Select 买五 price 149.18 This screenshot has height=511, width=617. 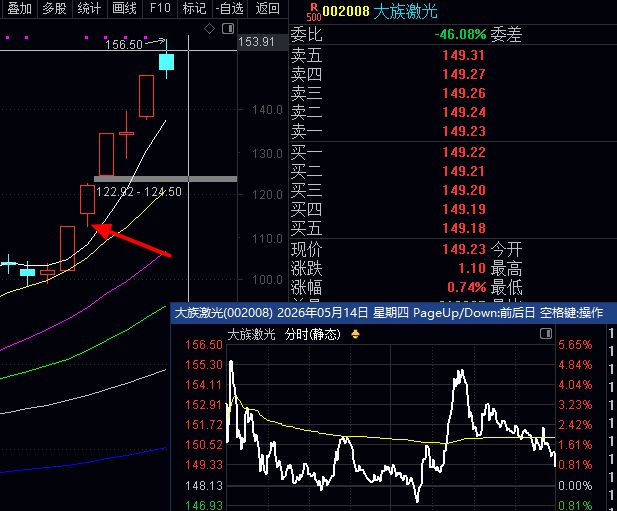tap(464, 228)
